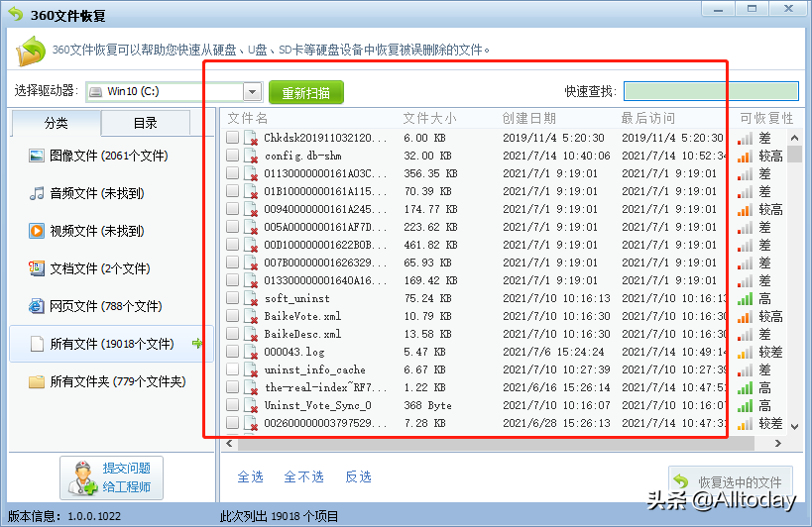The width and height of the screenshot is (812, 527).
Task: Click recoverability bars icon for BaikeVote.xml row
Action: (746, 316)
